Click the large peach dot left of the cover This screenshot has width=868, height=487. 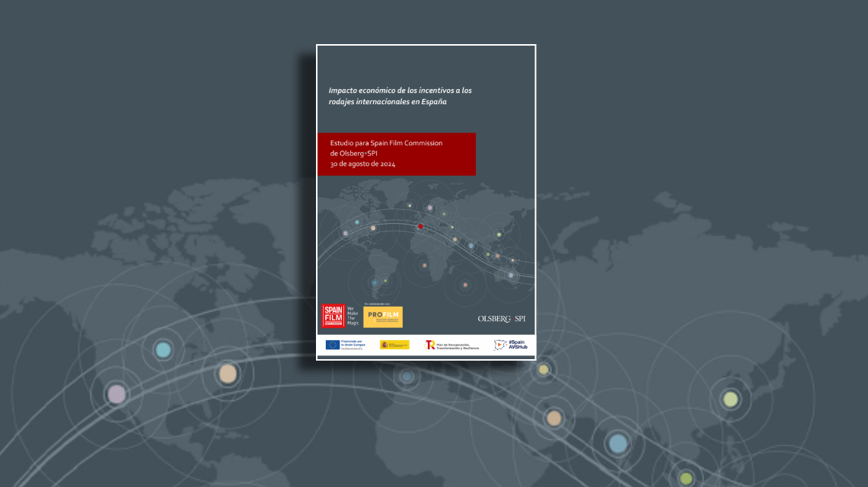[x=228, y=373]
